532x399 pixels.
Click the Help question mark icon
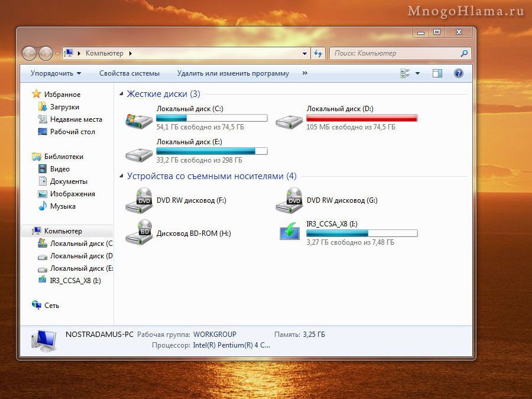458,73
